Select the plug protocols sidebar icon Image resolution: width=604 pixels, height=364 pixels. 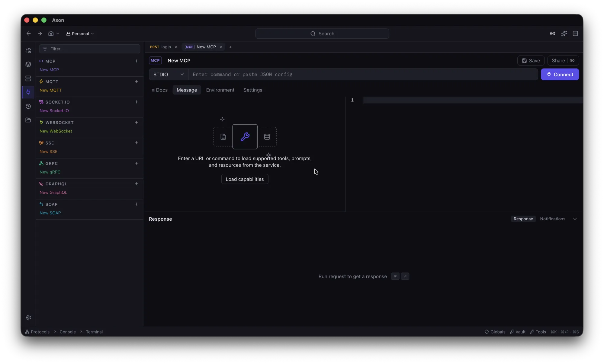coord(28,92)
